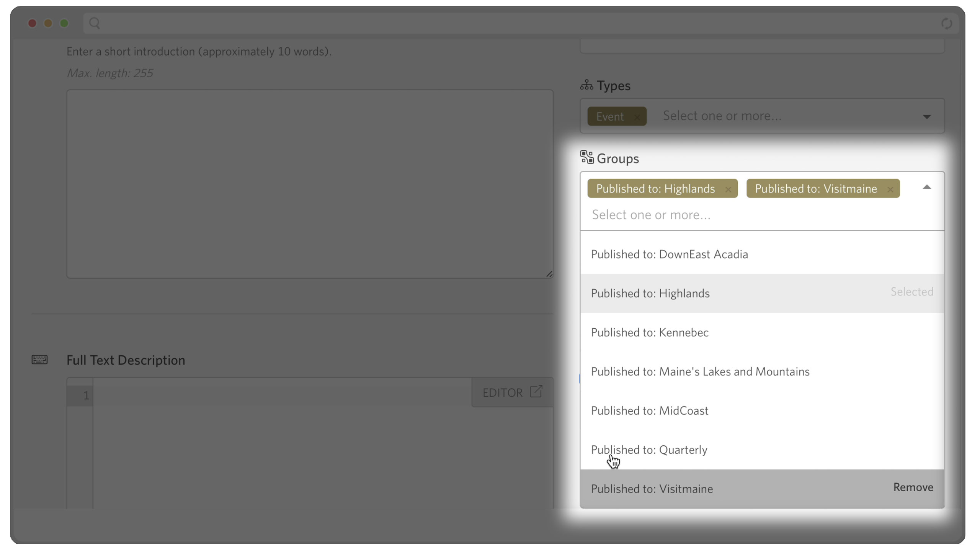Choose Published to: Quarterly option
The width and height of the screenshot is (980, 551).
762,450
